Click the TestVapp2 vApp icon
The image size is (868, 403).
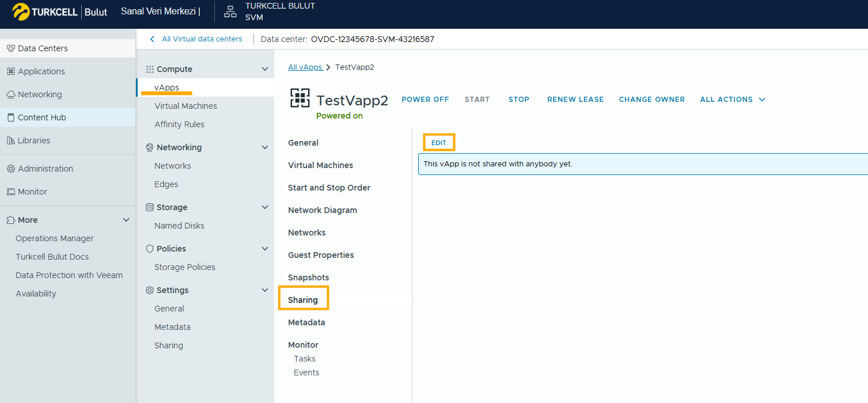(x=300, y=99)
